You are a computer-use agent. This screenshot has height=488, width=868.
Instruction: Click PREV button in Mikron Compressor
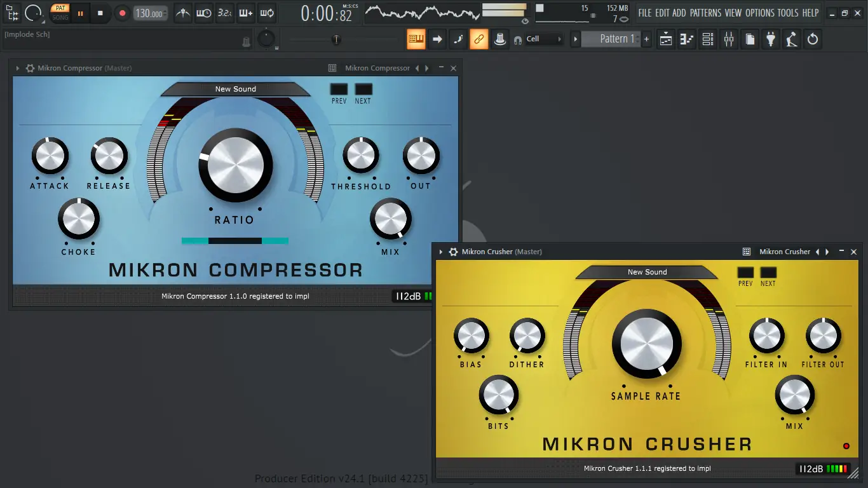(339, 89)
